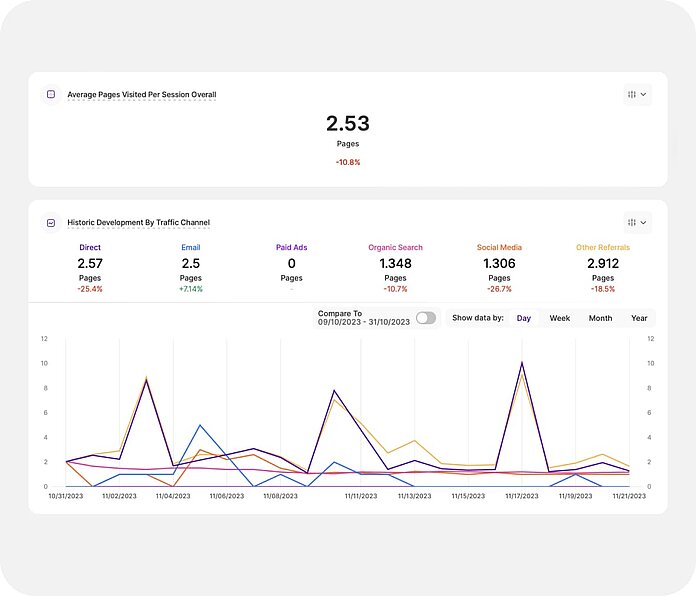Show data by Day
The height and width of the screenshot is (596, 696).
click(524, 318)
